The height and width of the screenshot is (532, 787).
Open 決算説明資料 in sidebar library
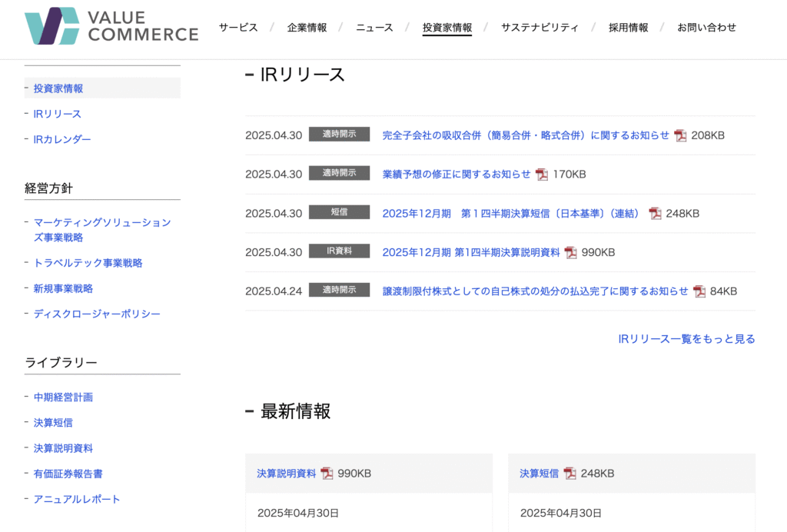(x=63, y=448)
